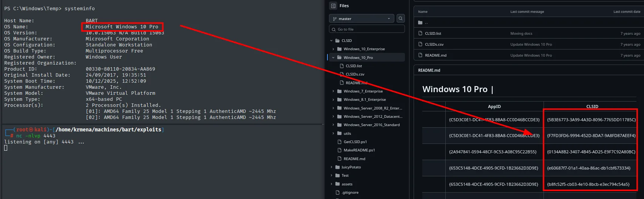This screenshot has height=199, width=644.
Task: Click the GetCLSID.ps1 file icon
Action: (340, 142)
